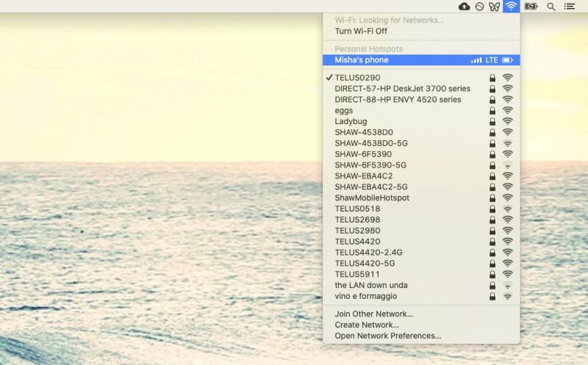
Task: Select the TELUS0290 network
Action: point(421,78)
